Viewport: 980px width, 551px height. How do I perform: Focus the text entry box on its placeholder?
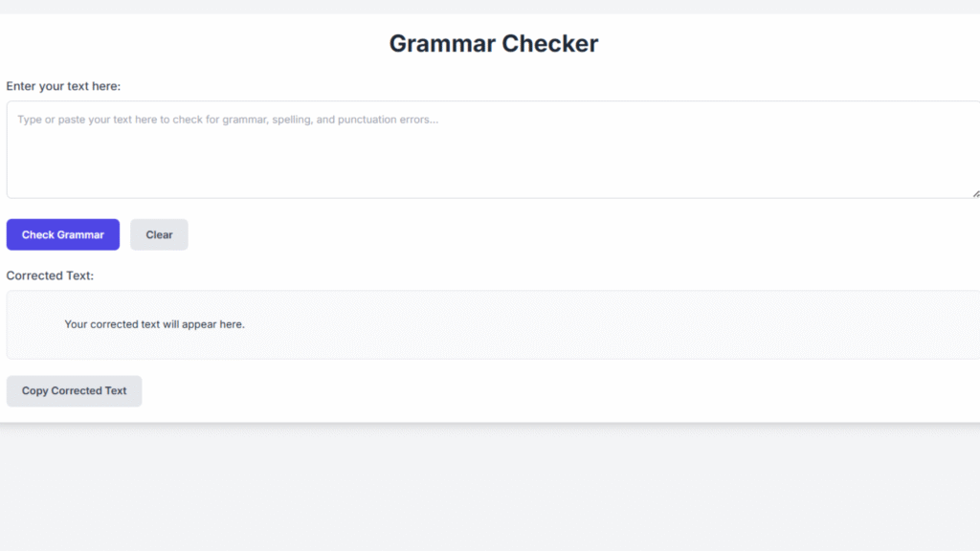click(x=228, y=120)
